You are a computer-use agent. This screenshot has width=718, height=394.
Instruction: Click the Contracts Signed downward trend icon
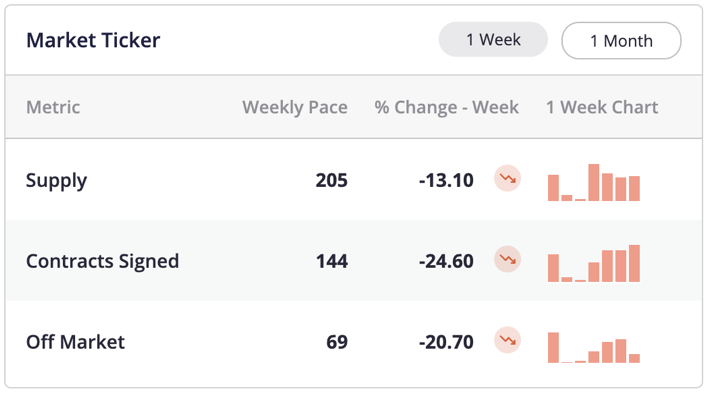click(x=507, y=259)
